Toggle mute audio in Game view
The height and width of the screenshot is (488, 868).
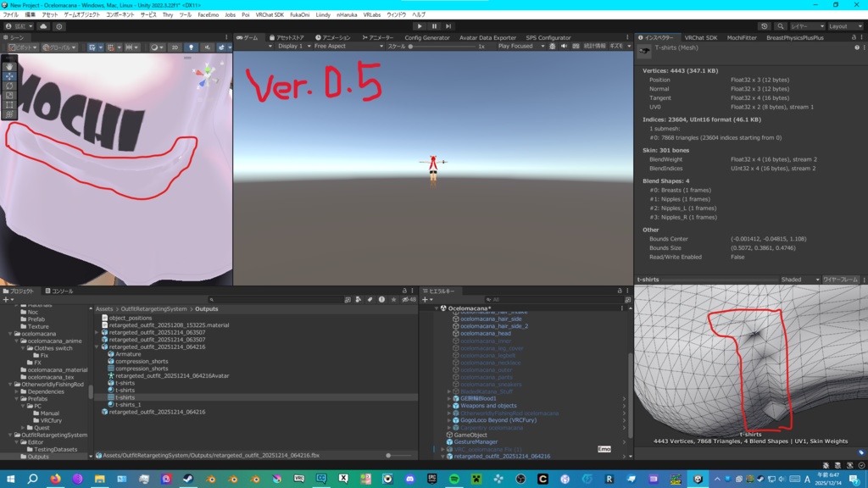tap(564, 47)
